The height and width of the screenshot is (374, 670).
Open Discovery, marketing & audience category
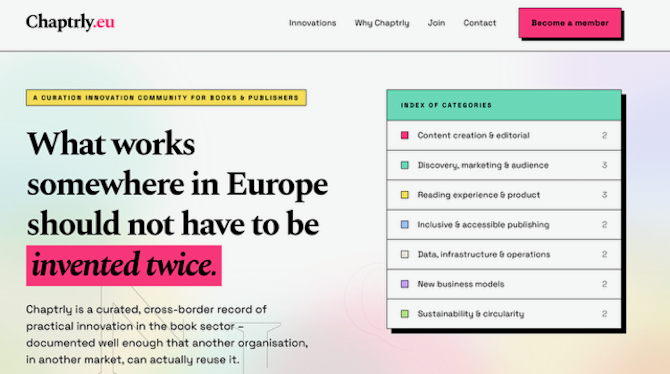pyautogui.click(x=504, y=165)
